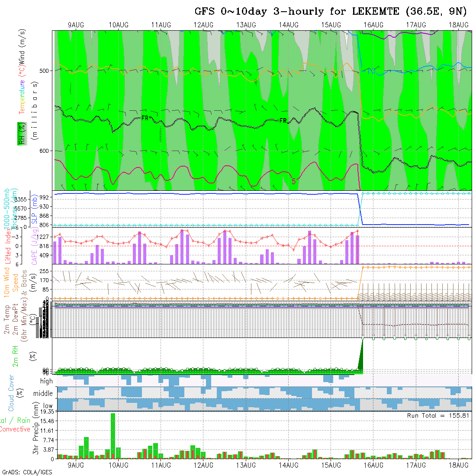This screenshot has width=476, height=476.
Task: Click the 818 value on the CAPE axis
Action: tap(44, 246)
